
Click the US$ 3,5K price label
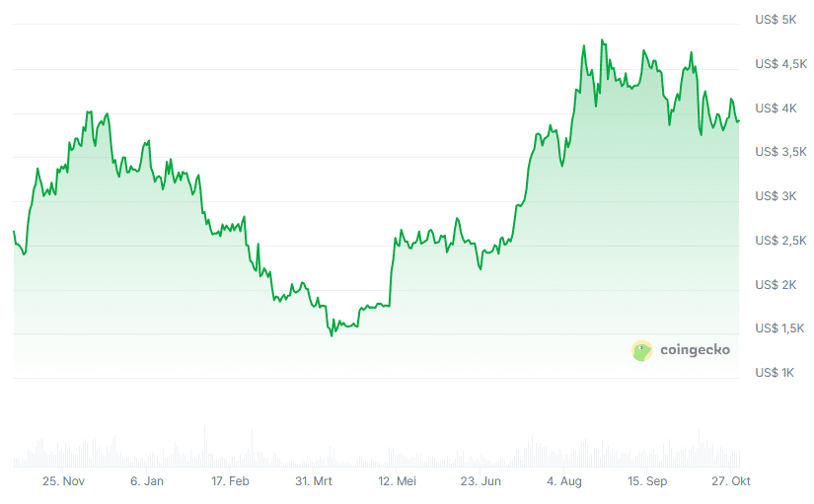pos(781,152)
